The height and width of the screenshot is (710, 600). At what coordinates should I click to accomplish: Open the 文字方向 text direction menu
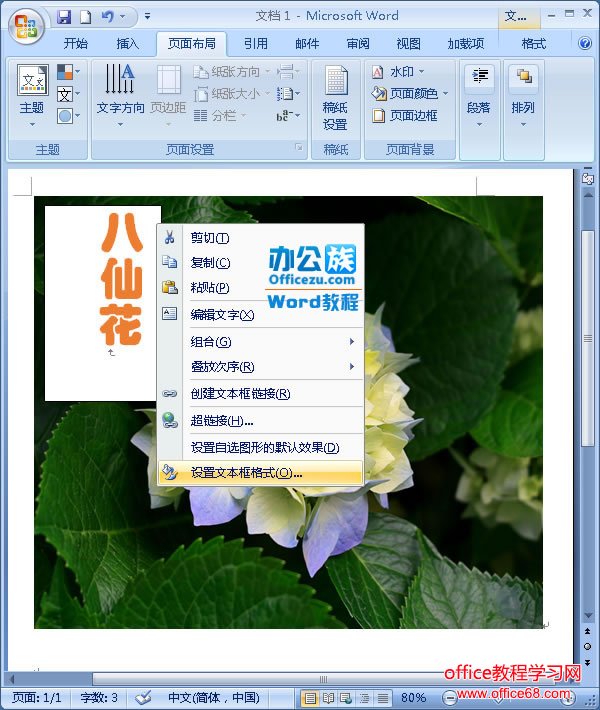[120, 95]
